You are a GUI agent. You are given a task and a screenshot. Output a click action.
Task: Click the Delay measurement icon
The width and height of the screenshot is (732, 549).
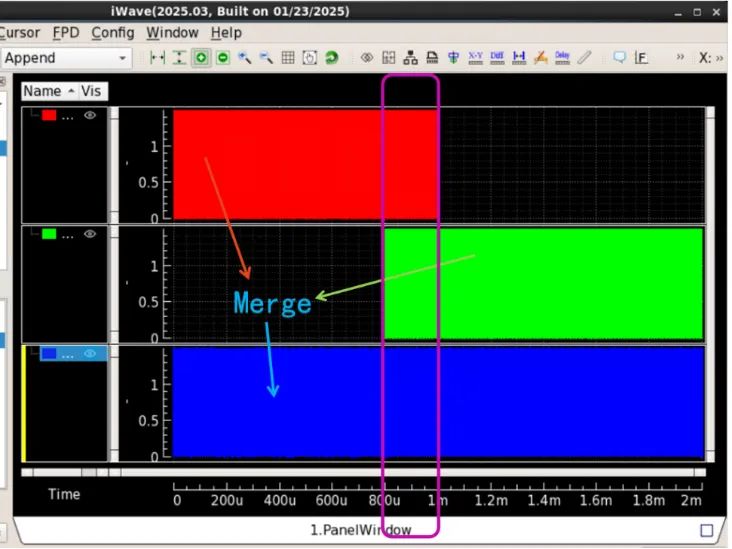pyautogui.click(x=563, y=58)
